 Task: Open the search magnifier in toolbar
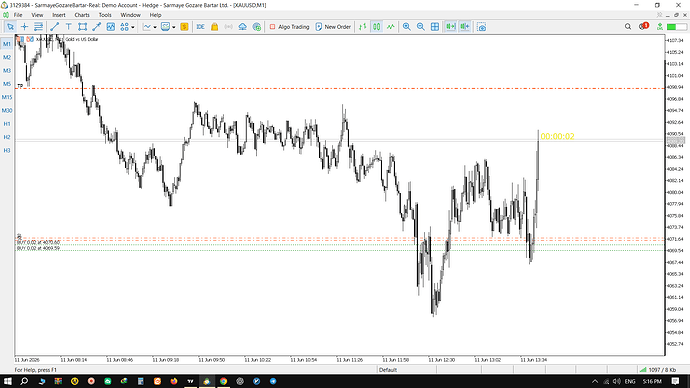[x=628, y=27]
